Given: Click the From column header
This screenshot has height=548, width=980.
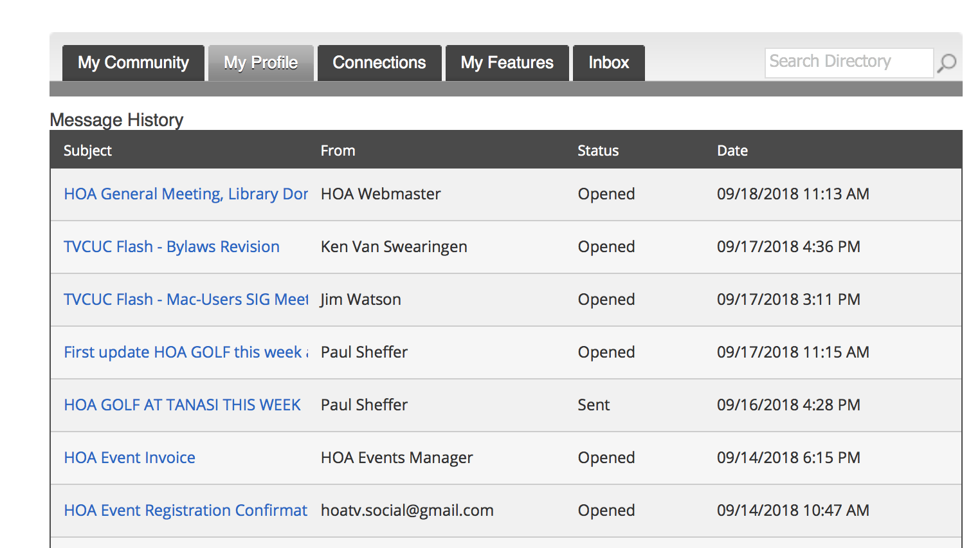Looking at the screenshot, I should coord(338,151).
